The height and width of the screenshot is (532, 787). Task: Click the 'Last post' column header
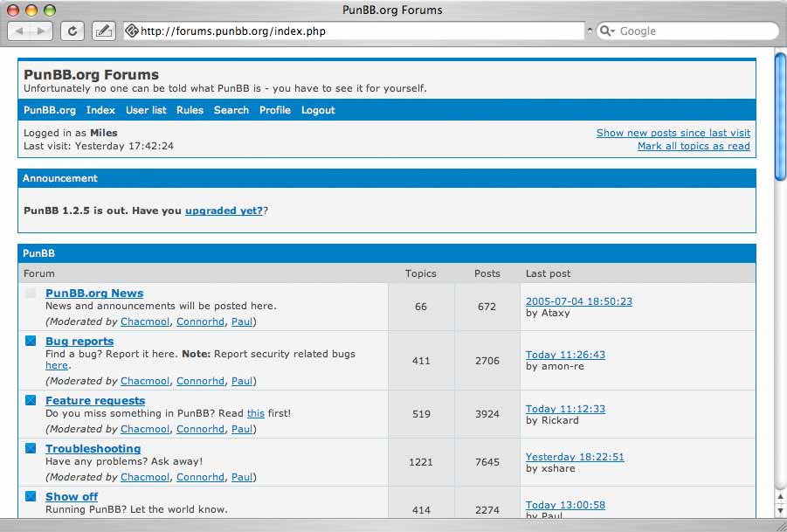tap(548, 273)
